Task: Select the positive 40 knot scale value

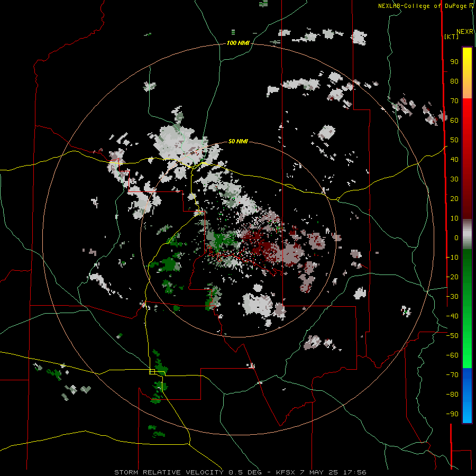Action: [x=454, y=160]
